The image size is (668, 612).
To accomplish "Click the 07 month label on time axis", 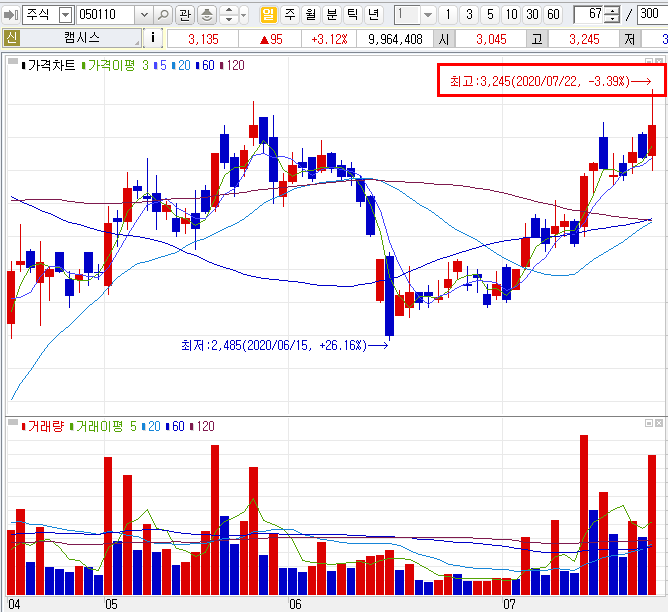I will coord(510,604).
